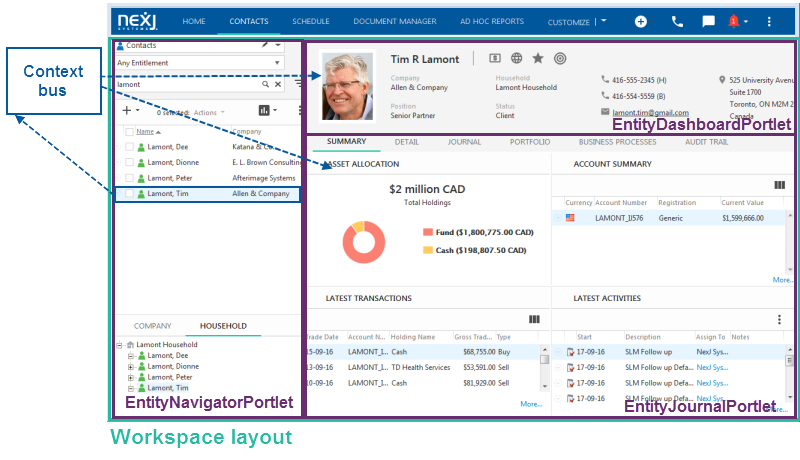Click the Fund legend color swatch

coord(428,232)
